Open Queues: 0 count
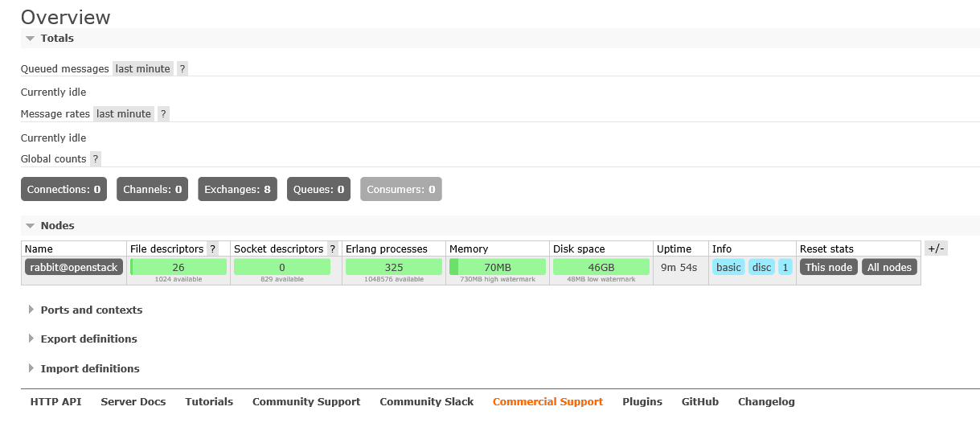The height and width of the screenshot is (423, 980). tap(318, 190)
